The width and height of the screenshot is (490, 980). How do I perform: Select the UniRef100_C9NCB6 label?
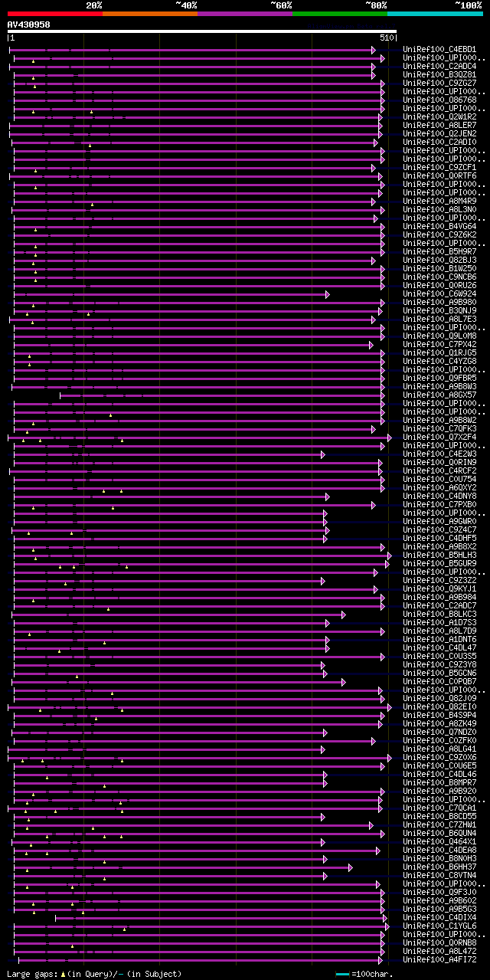click(x=439, y=277)
